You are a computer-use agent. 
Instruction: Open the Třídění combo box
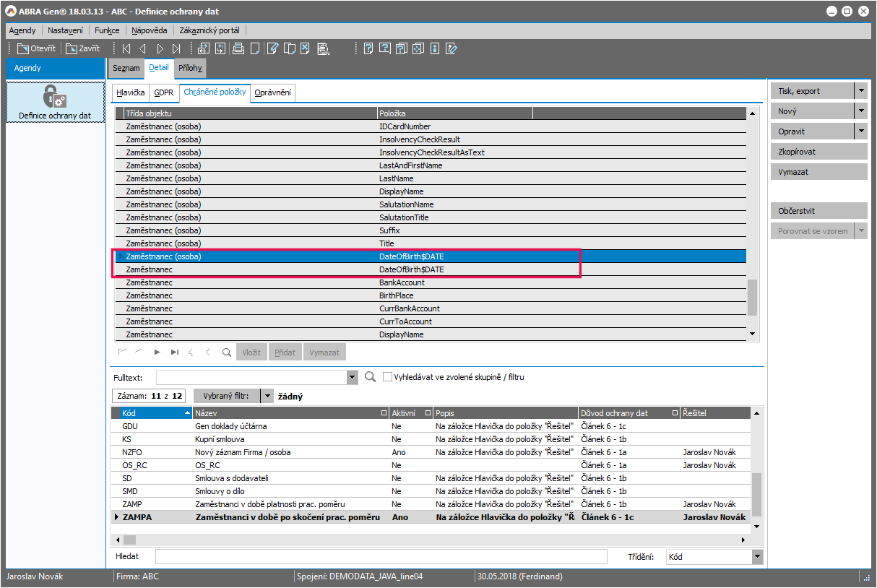click(x=757, y=557)
